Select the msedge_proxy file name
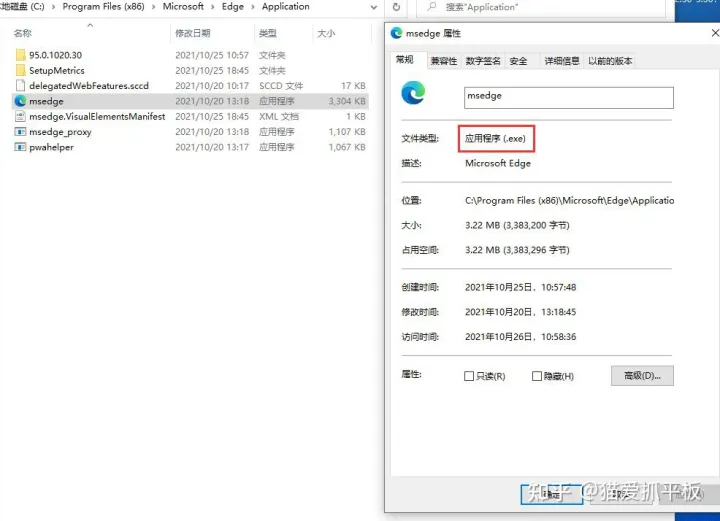This screenshot has height=521, width=720. pos(60,132)
